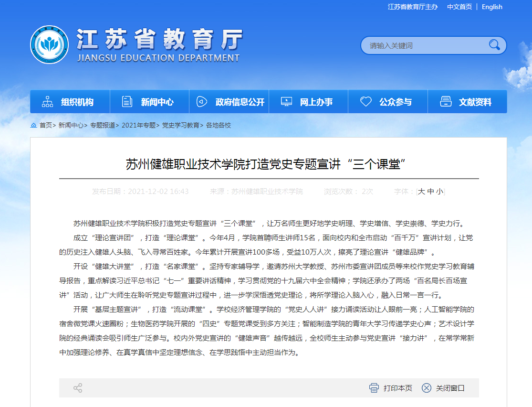
Task: Click 首页 in the breadcrumb
Action: [x=45, y=125]
